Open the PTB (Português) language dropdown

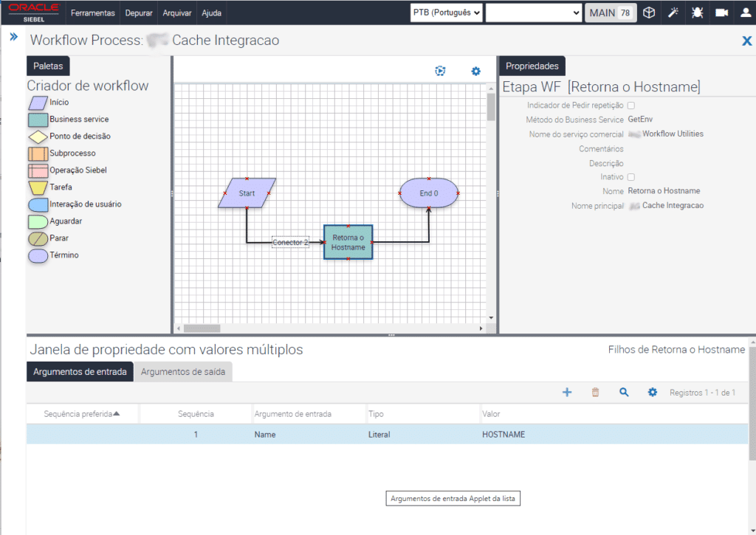point(447,13)
